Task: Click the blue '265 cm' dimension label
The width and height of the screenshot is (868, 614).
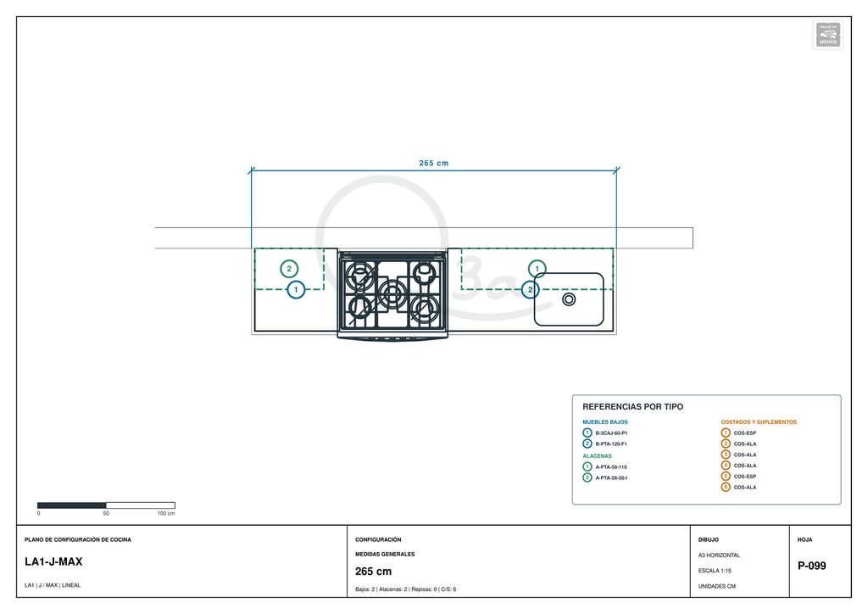Action: point(434,164)
